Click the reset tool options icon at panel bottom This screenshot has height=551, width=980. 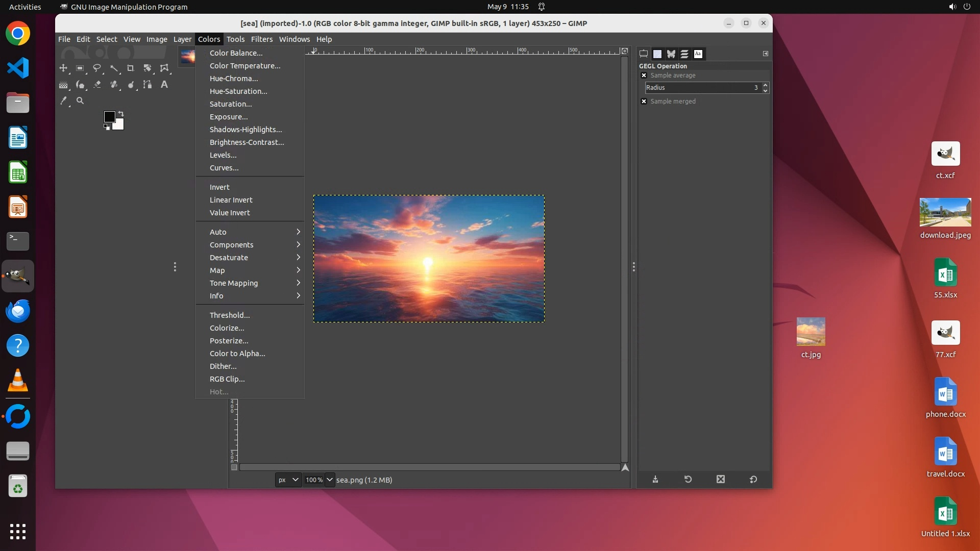coord(753,480)
